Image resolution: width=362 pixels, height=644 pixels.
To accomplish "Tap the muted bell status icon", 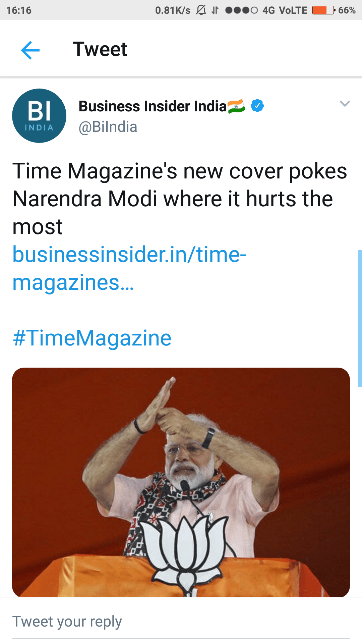I will pyautogui.click(x=201, y=10).
